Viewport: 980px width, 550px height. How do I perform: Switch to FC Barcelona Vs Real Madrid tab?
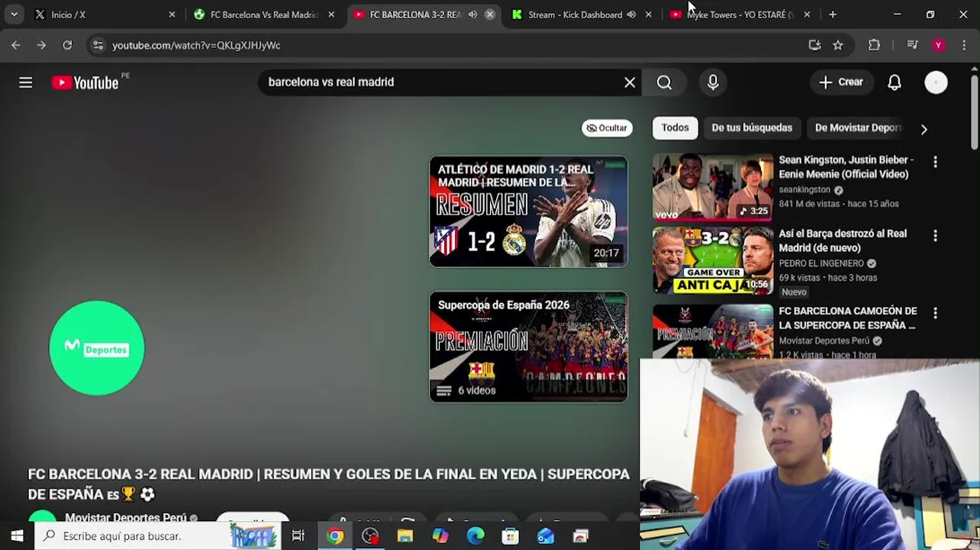[x=263, y=15]
